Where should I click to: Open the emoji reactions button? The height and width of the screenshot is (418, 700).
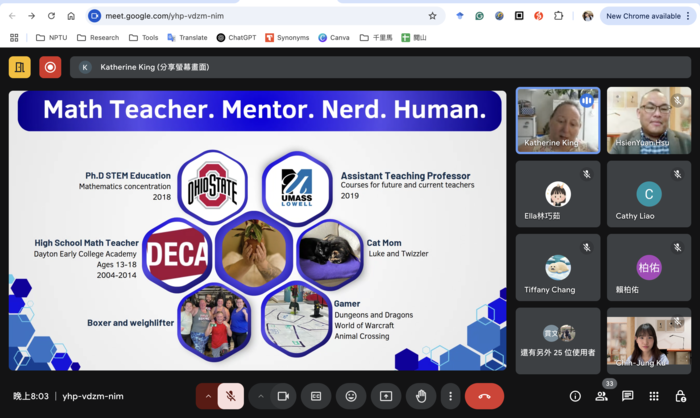(351, 396)
